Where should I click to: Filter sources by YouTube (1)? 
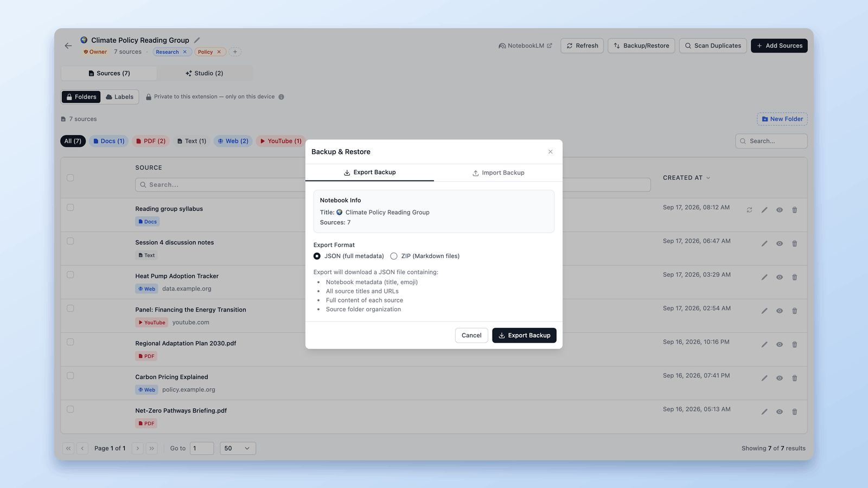pos(280,141)
